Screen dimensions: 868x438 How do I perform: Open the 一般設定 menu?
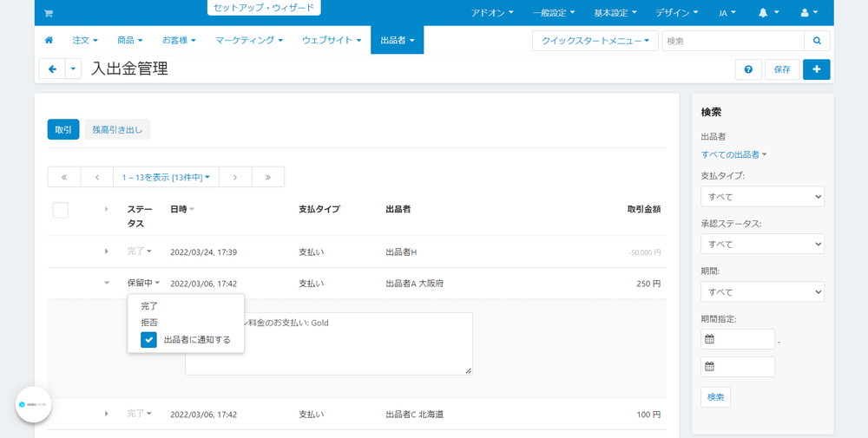pos(554,13)
